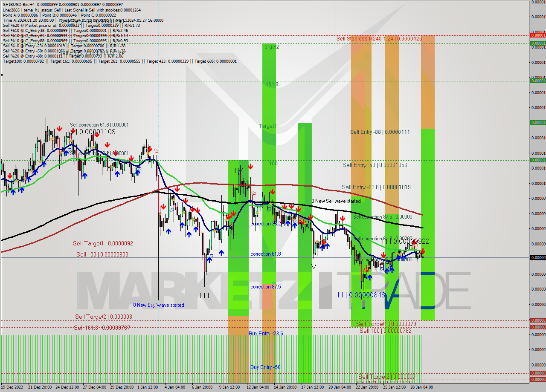The height and width of the screenshot is (392, 546).
Task: Select the '25 Jan 12:00' time axis label
Action: (394, 387)
